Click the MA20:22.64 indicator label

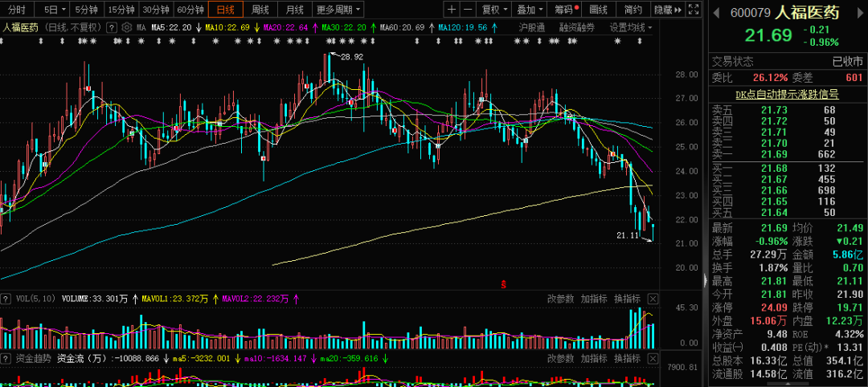click(x=285, y=27)
